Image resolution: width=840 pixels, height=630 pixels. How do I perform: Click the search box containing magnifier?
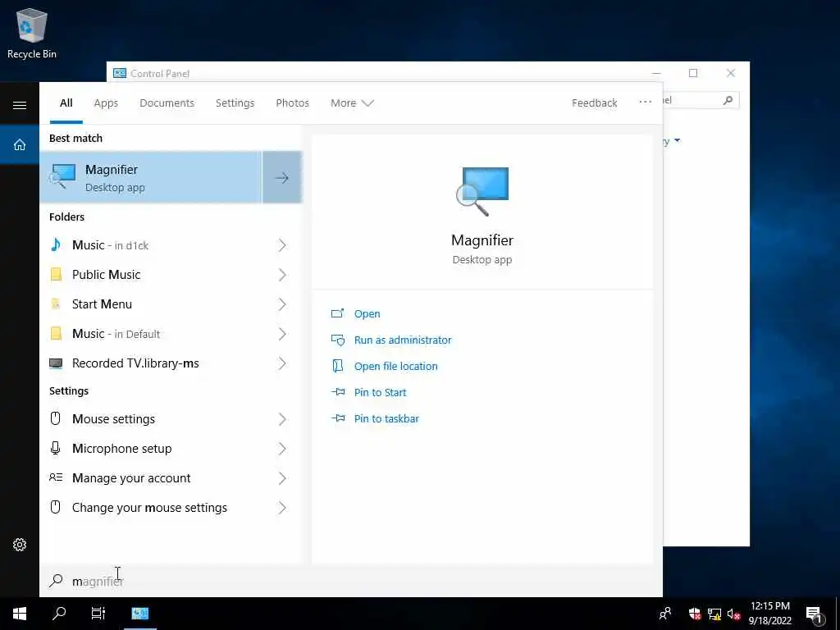point(351,581)
